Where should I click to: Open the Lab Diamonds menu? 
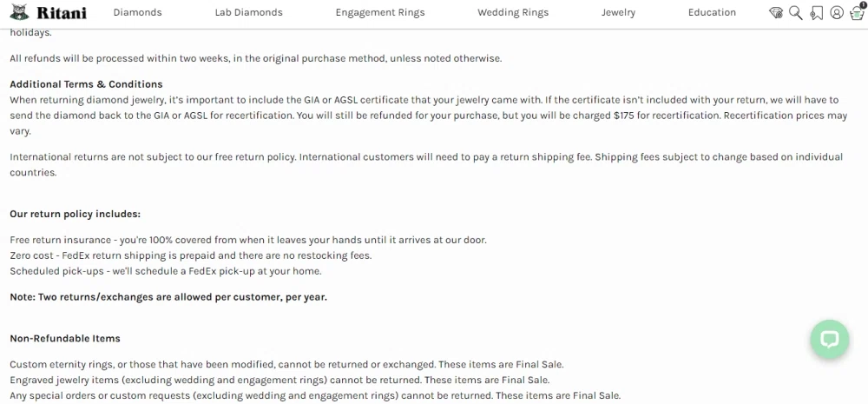click(x=248, y=13)
